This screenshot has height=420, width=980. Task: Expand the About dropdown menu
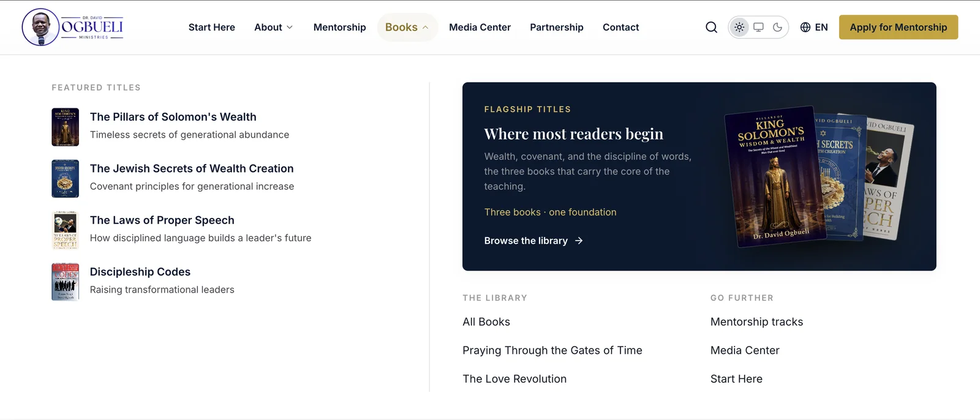[274, 27]
